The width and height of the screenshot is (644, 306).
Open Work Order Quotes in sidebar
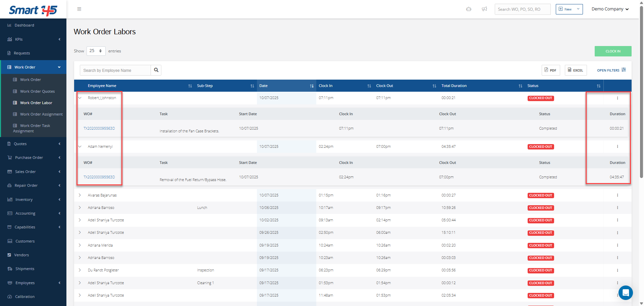(37, 91)
